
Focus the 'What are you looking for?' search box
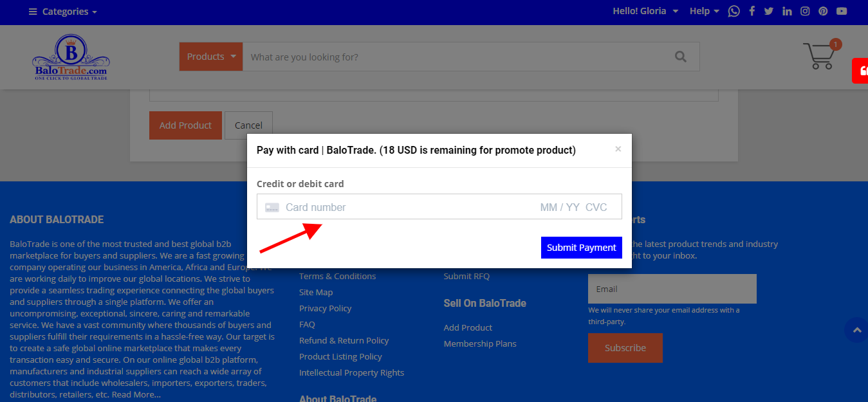pyautogui.click(x=452, y=57)
